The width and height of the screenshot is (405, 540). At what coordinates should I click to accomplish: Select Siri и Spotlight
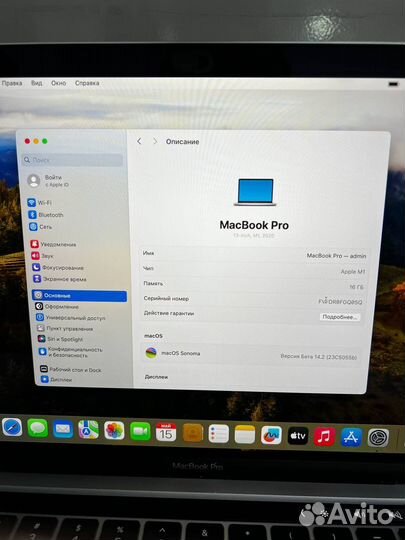[60, 339]
